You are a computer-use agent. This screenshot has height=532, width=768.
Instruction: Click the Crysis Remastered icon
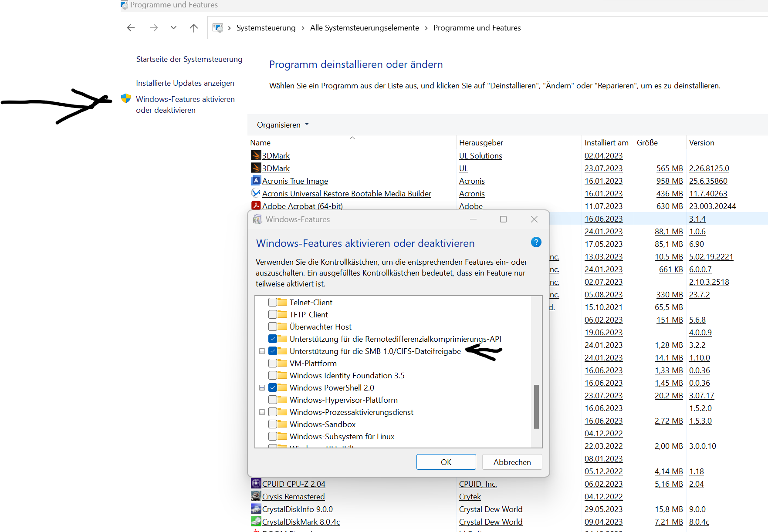pyautogui.click(x=256, y=496)
